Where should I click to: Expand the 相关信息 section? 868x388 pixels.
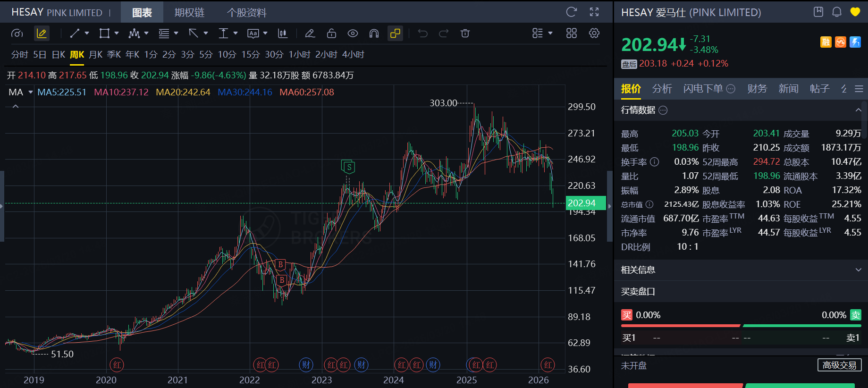(x=858, y=270)
